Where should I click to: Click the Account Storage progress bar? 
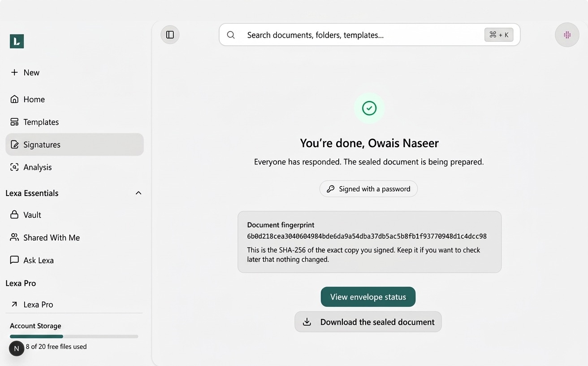pos(74,336)
